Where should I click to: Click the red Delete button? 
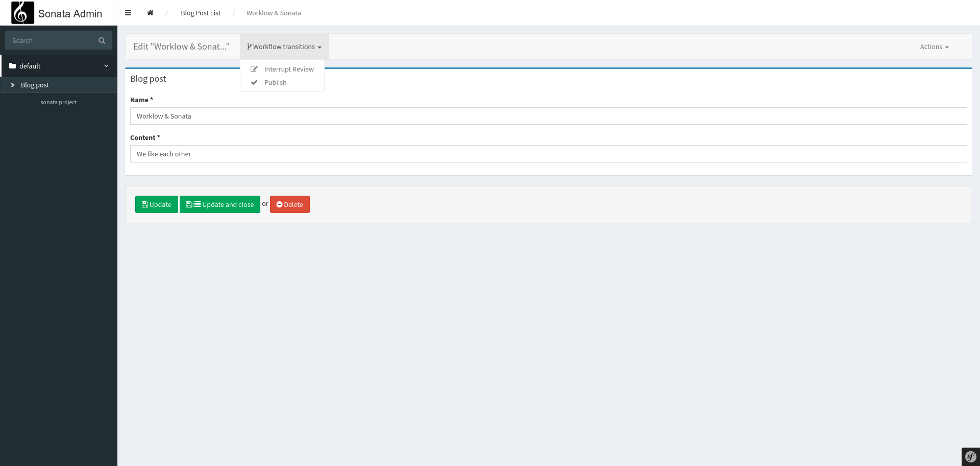[289, 204]
